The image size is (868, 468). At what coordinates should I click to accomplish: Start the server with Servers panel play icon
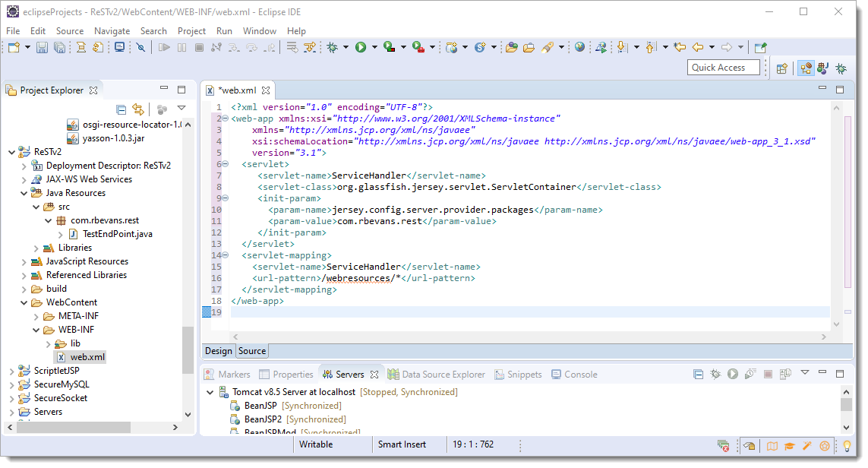click(x=733, y=375)
